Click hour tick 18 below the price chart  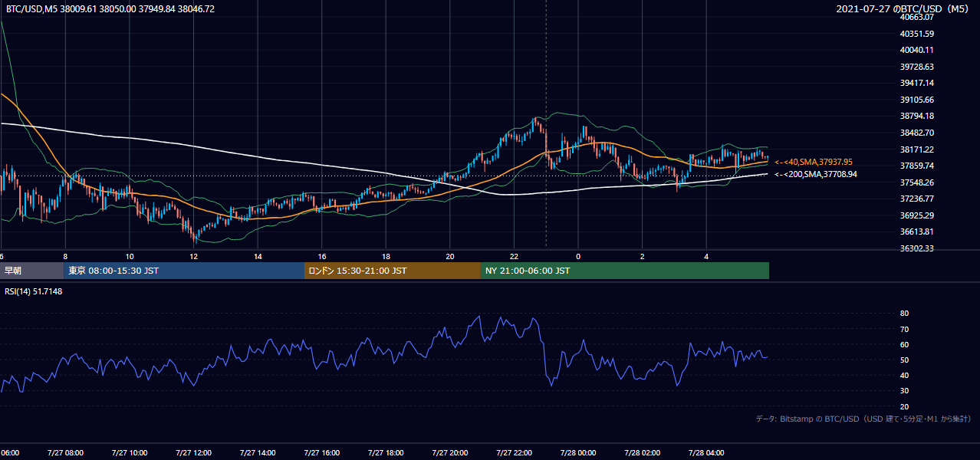386,257
